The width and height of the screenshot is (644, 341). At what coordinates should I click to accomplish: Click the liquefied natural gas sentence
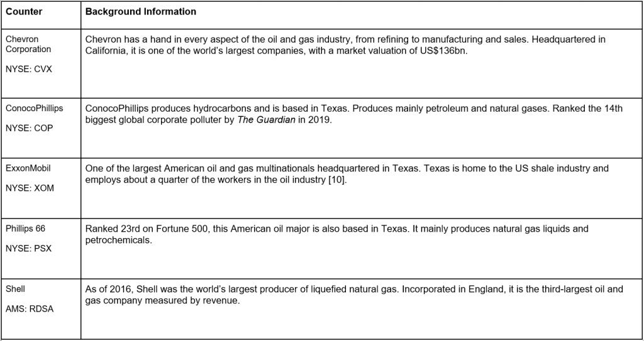coord(242,289)
